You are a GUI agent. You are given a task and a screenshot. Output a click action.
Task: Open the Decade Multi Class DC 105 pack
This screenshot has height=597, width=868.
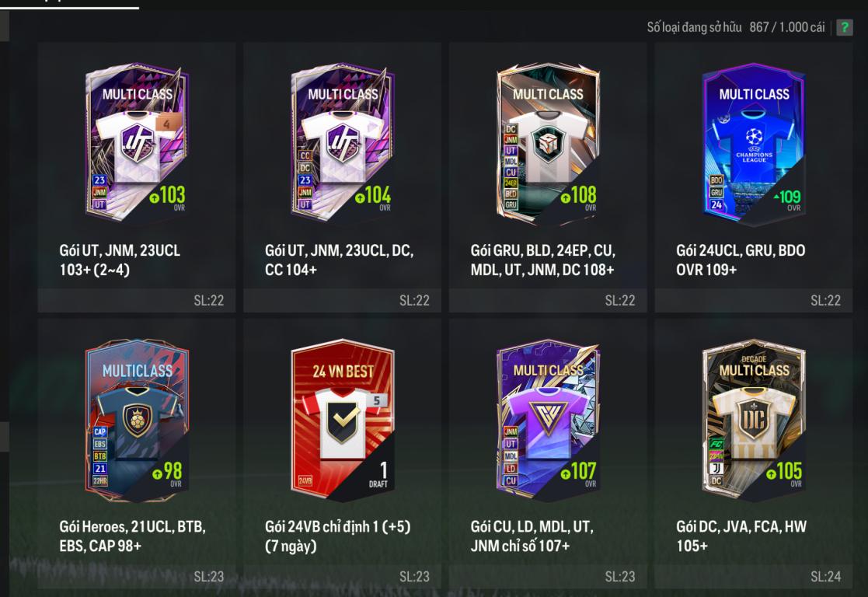click(x=754, y=421)
